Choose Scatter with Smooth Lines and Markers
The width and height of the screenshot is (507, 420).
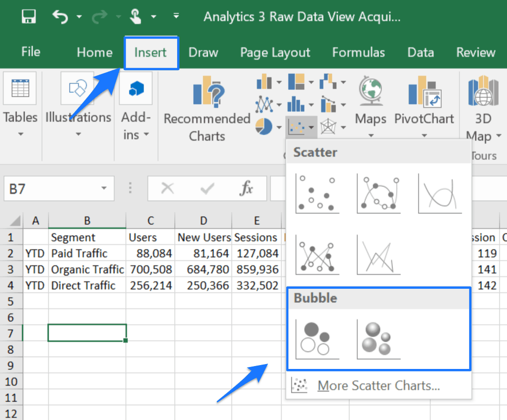pos(379,193)
